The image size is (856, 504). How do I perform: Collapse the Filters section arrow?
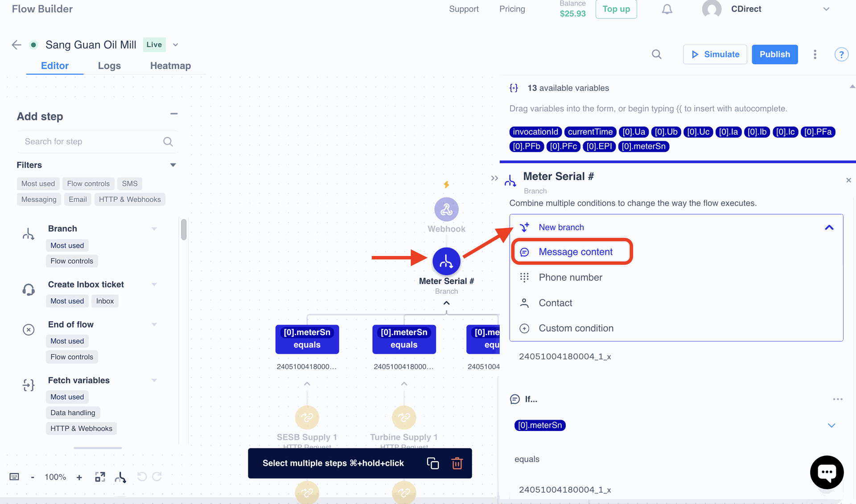(x=173, y=165)
